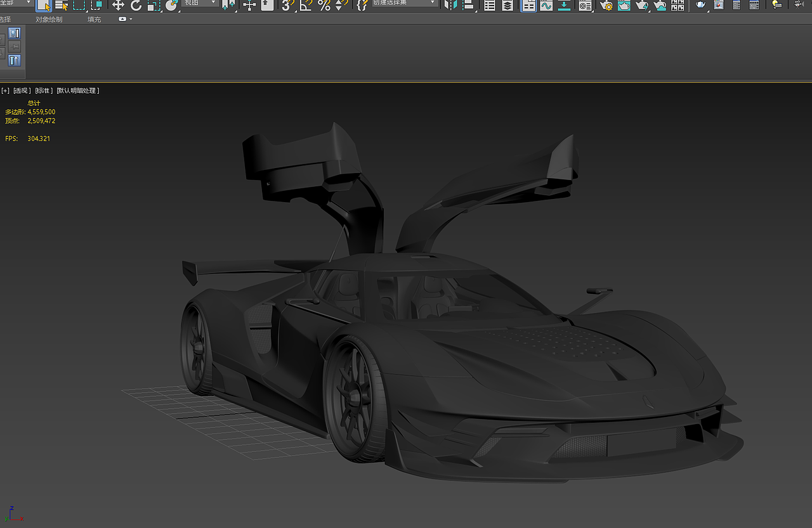This screenshot has height=528, width=812.
Task: Switch to the 填充 ribbon tab
Action: click(x=94, y=20)
